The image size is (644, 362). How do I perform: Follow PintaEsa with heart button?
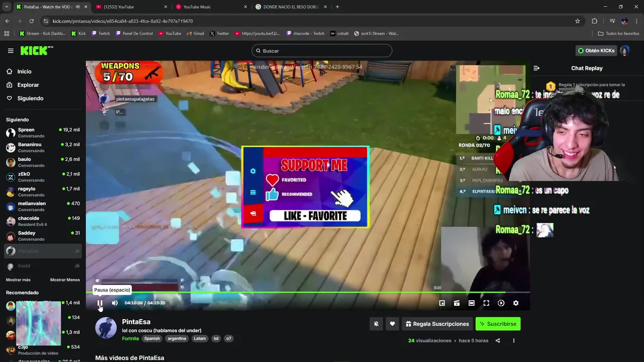(x=392, y=324)
